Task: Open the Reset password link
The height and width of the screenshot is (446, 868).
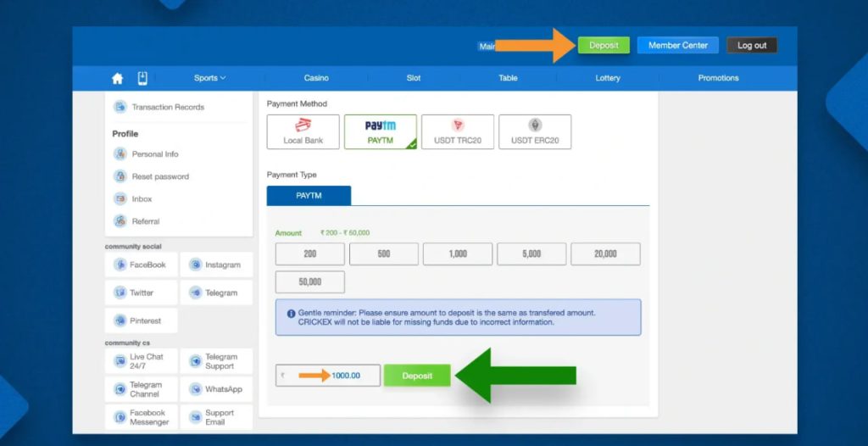Action: coord(160,176)
